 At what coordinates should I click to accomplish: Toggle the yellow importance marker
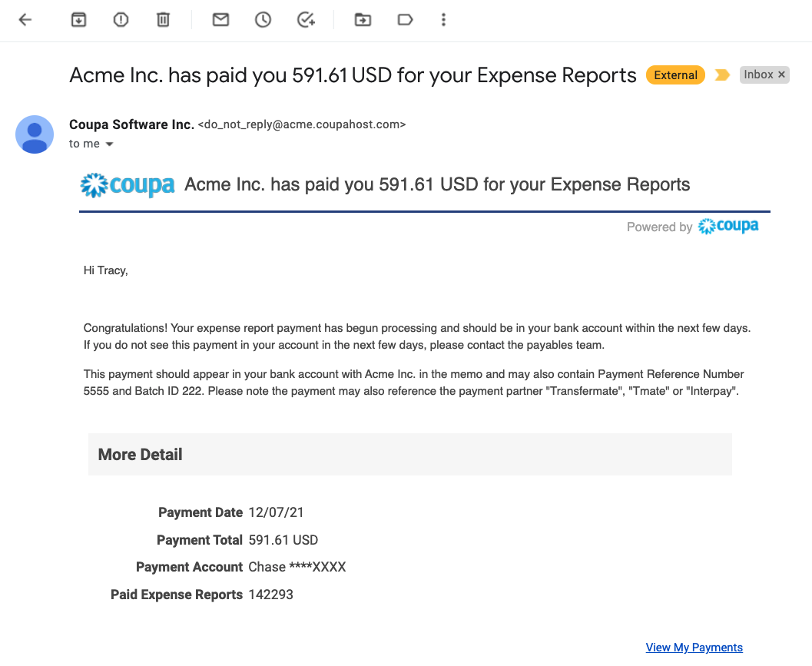[722, 75]
